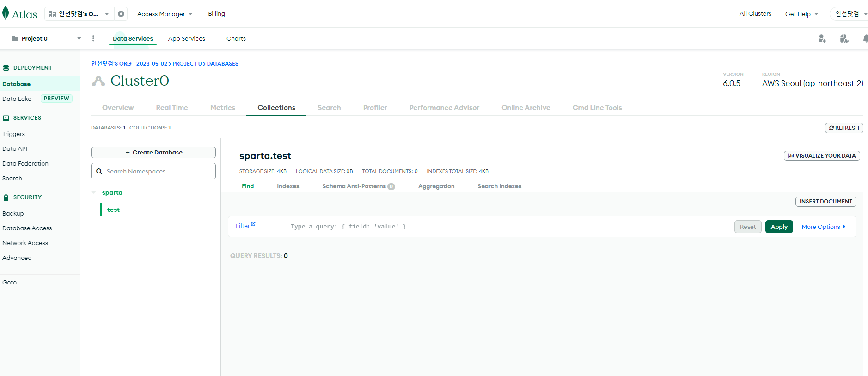Image resolution: width=868 pixels, height=376 pixels.
Task: Click the INSERT DOCUMENT button
Action: [x=825, y=202]
